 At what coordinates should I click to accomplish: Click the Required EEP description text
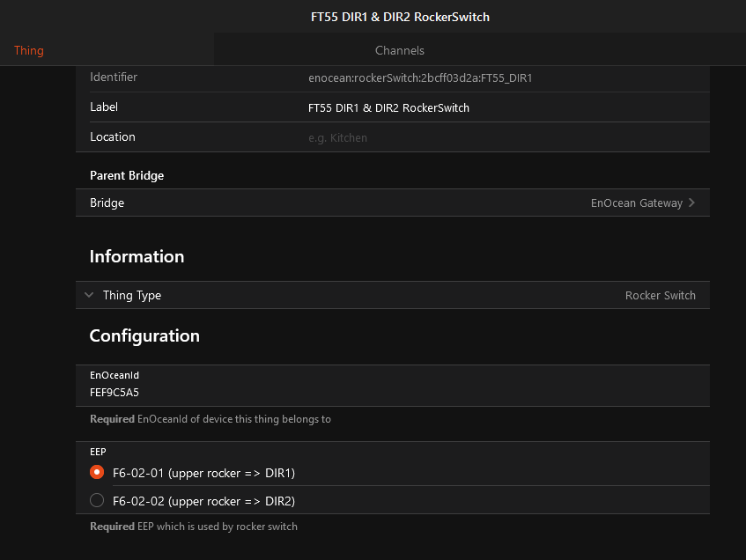tap(194, 527)
